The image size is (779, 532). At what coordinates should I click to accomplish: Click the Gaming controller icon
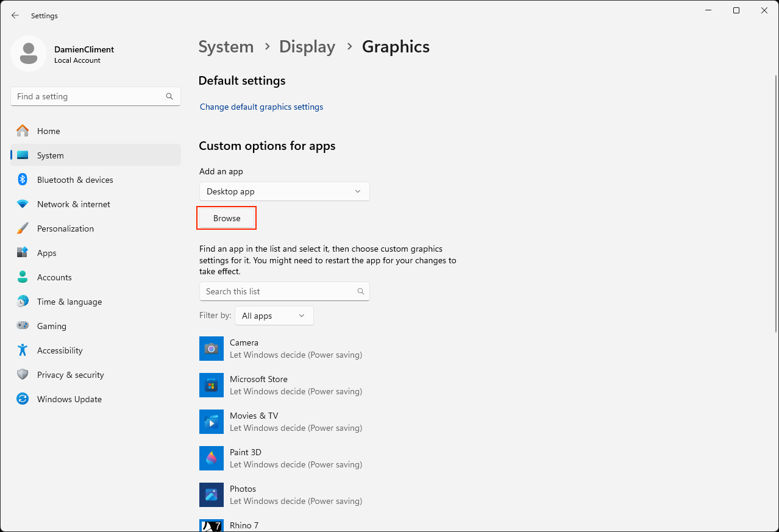click(x=23, y=326)
